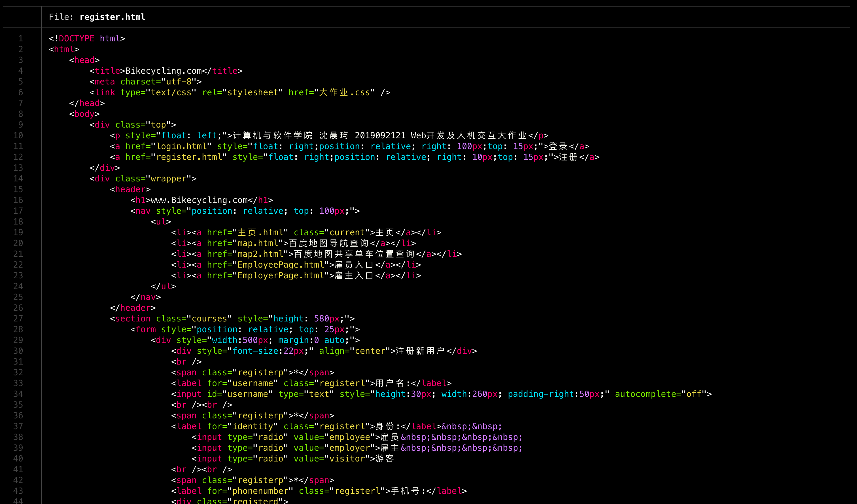Click the "register.html" href value on line 12

pos(189,157)
